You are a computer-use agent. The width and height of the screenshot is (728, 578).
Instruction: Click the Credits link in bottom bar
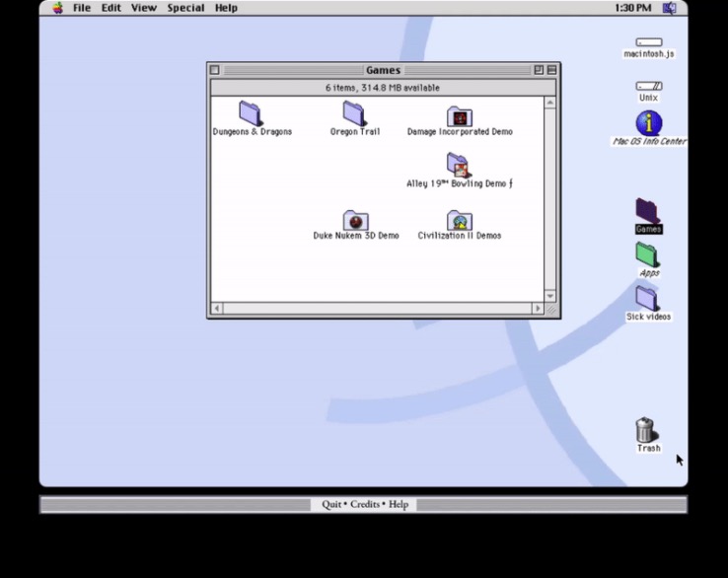(x=364, y=504)
